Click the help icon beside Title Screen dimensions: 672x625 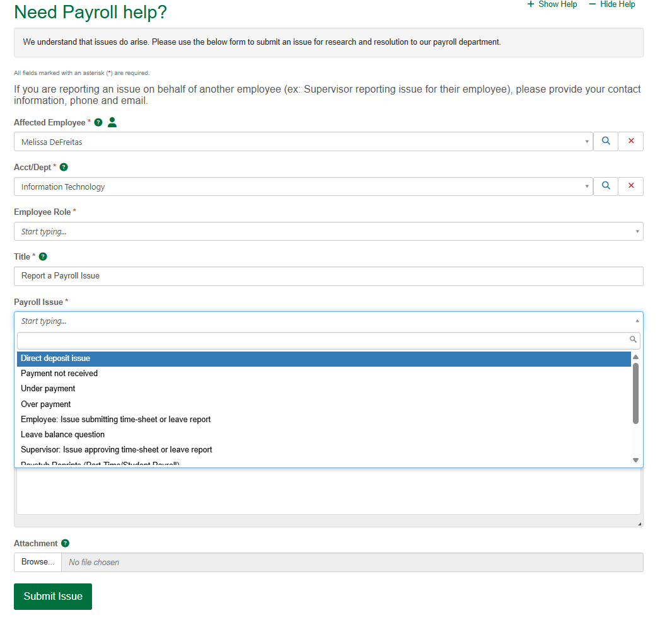pos(43,257)
